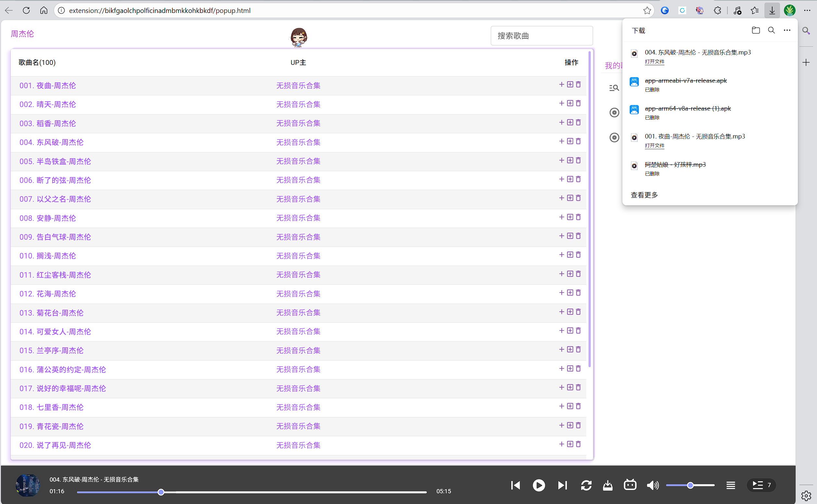Toggle the loop/repeat mode icon
The width and height of the screenshot is (817, 504).
[x=586, y=485]
